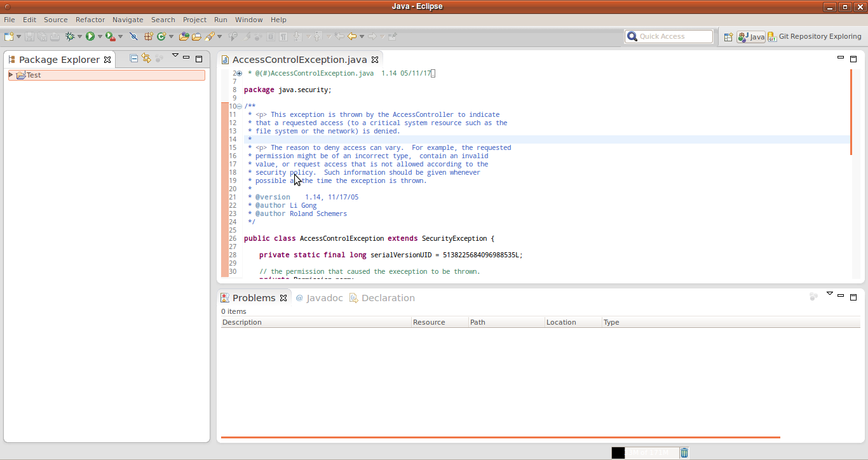Open the Navigate menu

click(x=128, y=20)
